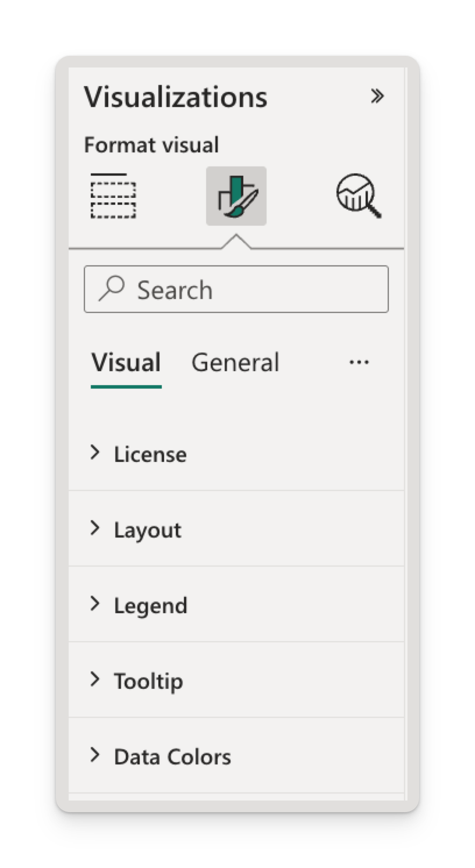Image resolution: width=475 pixels, height=868 pixels.
Task: Switch to the Visual tab
Action: tap(126, 362)
